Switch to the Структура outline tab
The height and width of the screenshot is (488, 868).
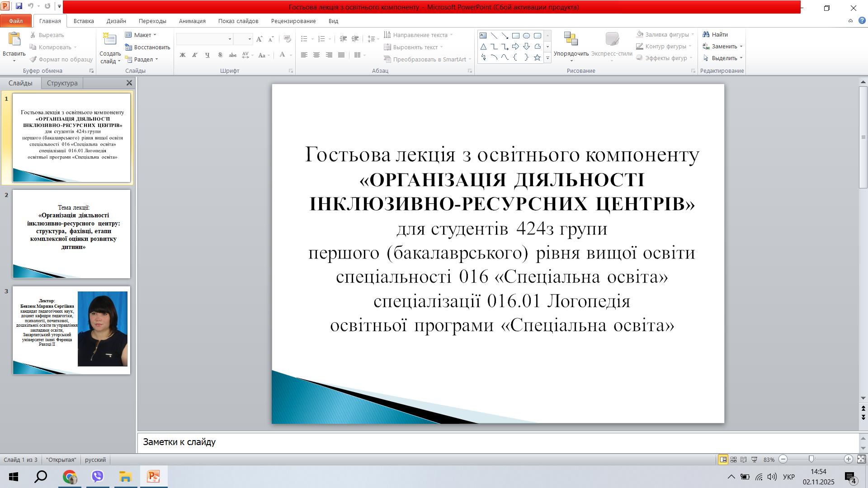pyautogui.click(x=62, y=83)
